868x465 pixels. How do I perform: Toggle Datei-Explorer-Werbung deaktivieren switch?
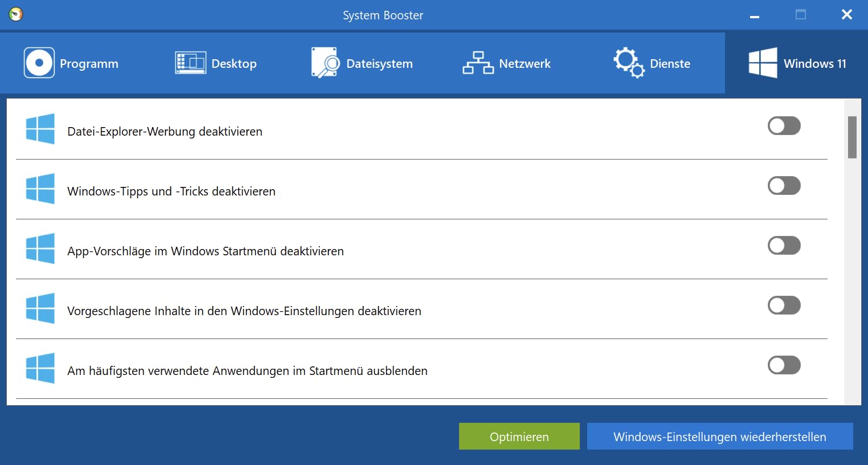(784, 126)
